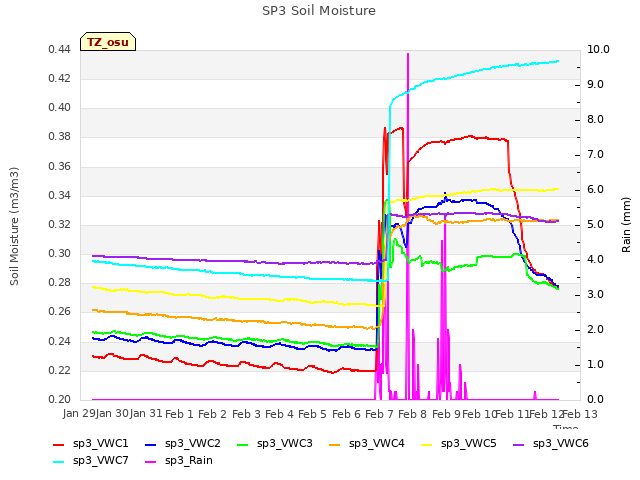This screenshot has width=640, height=480.
Task: Click the 0.24 soil moisture tick label
Action: tap(59, 342)
